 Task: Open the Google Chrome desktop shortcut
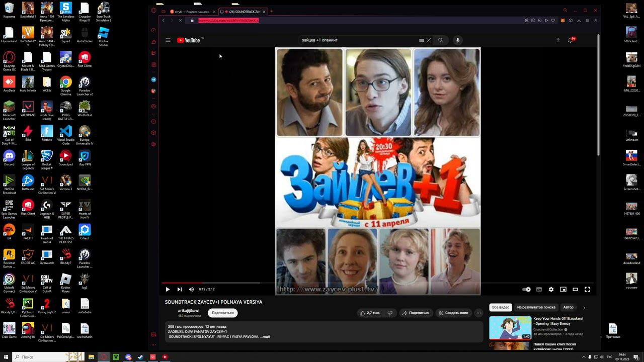[x=65, y=85]
